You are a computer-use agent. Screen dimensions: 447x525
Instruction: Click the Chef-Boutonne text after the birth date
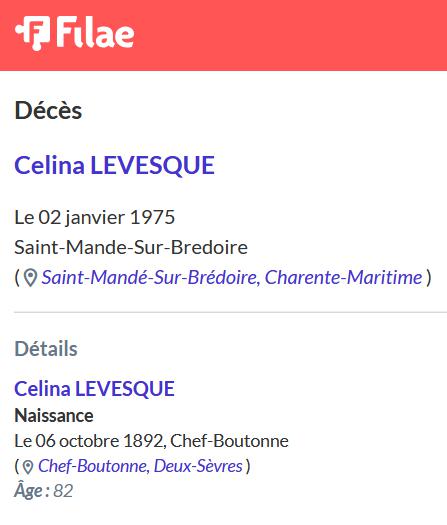(229, 441)
